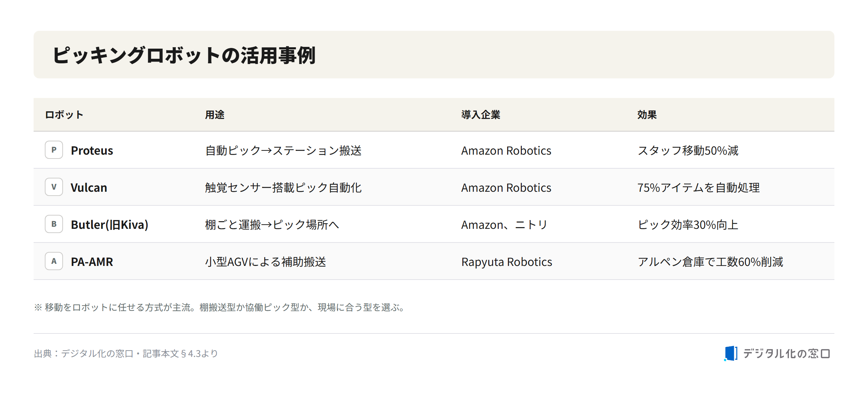Click the デジタル化の窓口 brand name text

click(x=786, y=353)
